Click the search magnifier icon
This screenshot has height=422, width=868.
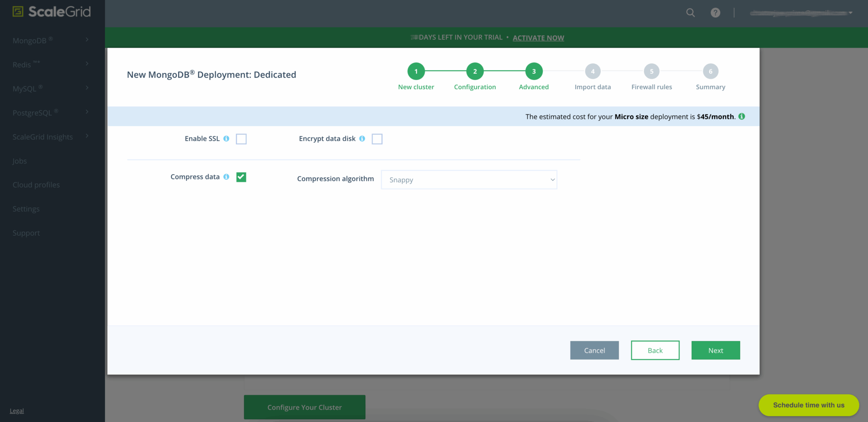[690, 13]
